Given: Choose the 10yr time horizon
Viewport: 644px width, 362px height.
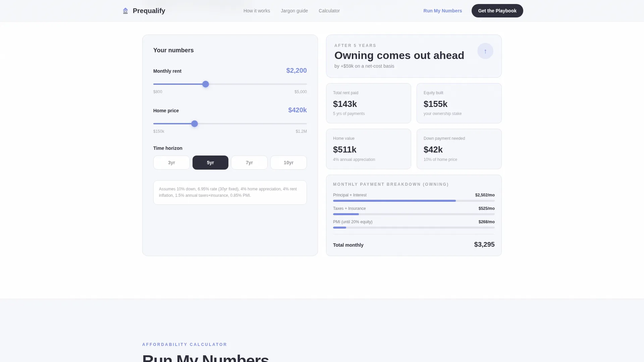Looking at the screenshot, I should tap(288, 163).
